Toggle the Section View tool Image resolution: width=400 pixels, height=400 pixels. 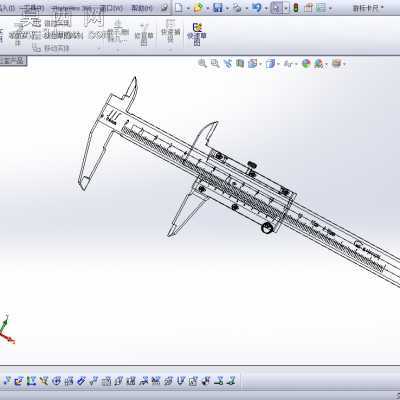[240, 63]
